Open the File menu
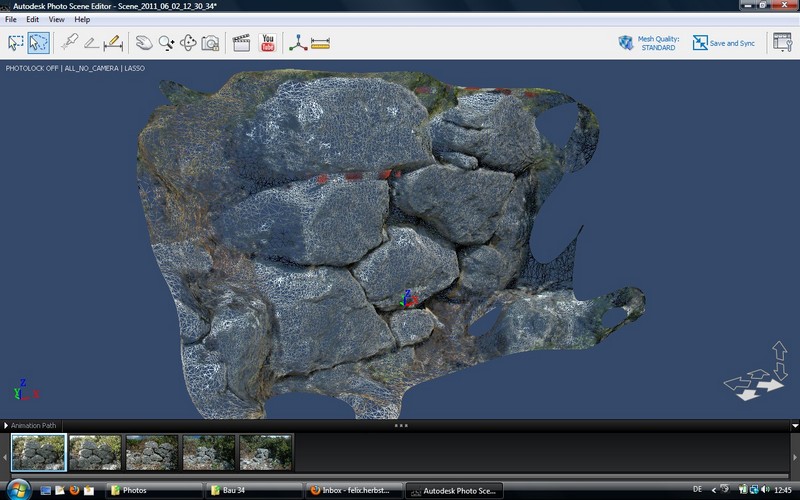 coord(11,19)
